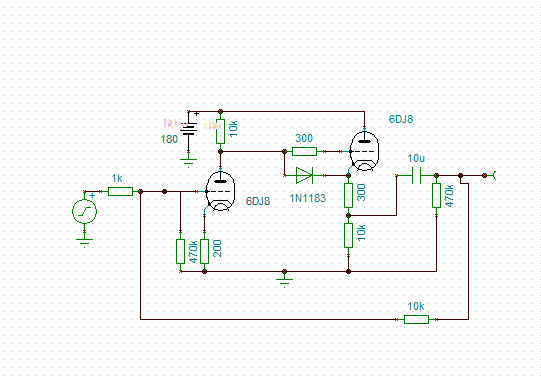Select the ground symbol beneath the step source

point(84,242)
